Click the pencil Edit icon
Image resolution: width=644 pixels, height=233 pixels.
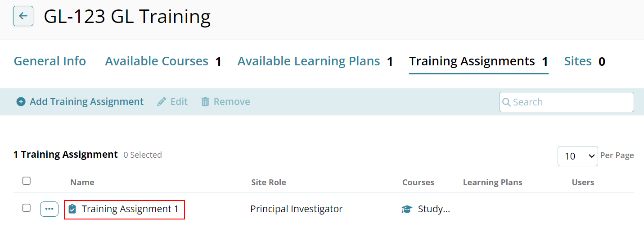pos(162,102)
